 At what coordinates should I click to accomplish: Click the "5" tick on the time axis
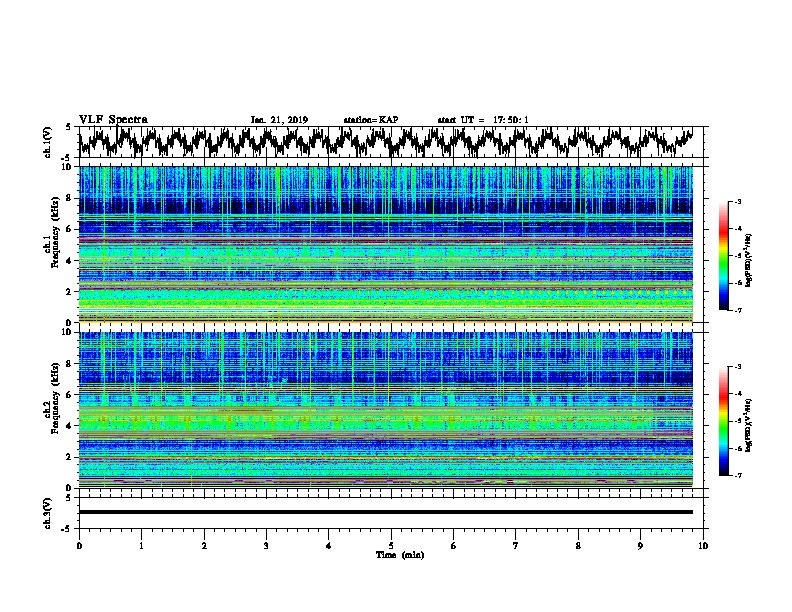pos(391,546)
